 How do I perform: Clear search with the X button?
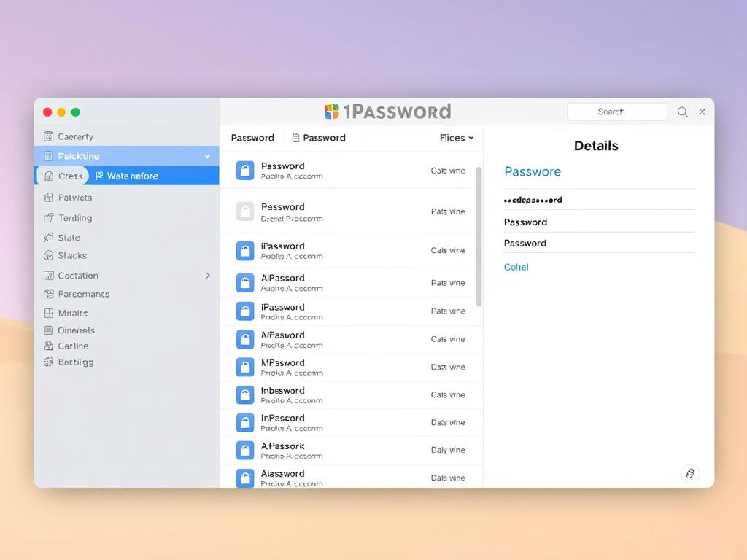[x=702, y=112]
